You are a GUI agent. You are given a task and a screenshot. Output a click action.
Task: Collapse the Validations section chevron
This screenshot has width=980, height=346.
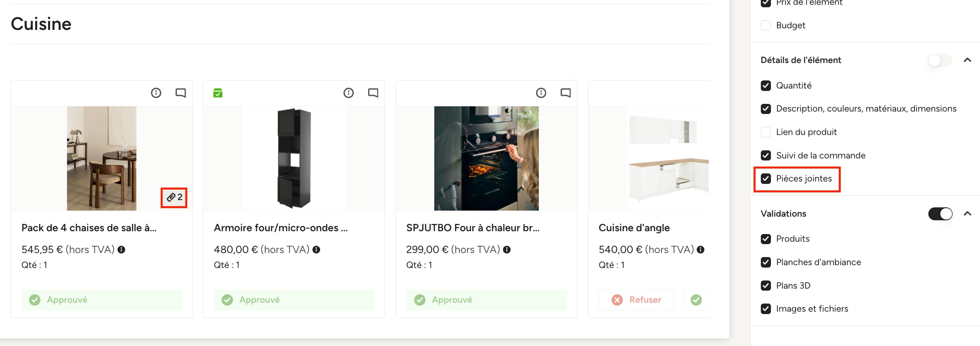pyautogui.click(x=967, y=214)
